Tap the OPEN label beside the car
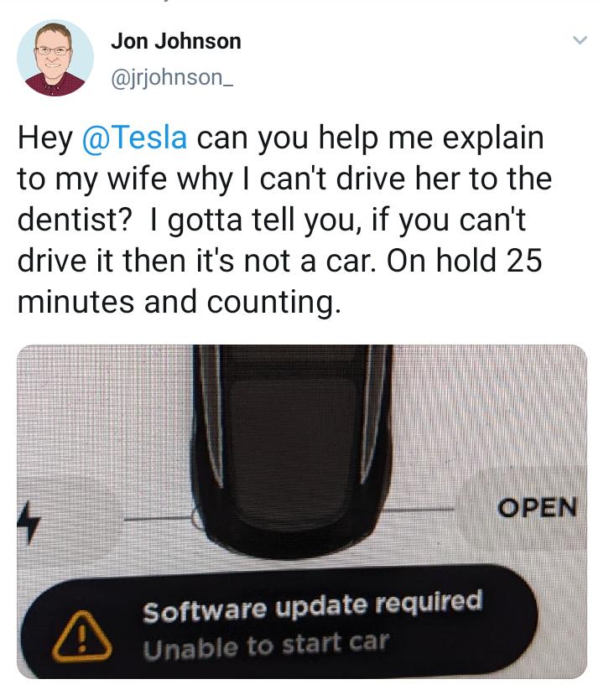 point(538,508)
